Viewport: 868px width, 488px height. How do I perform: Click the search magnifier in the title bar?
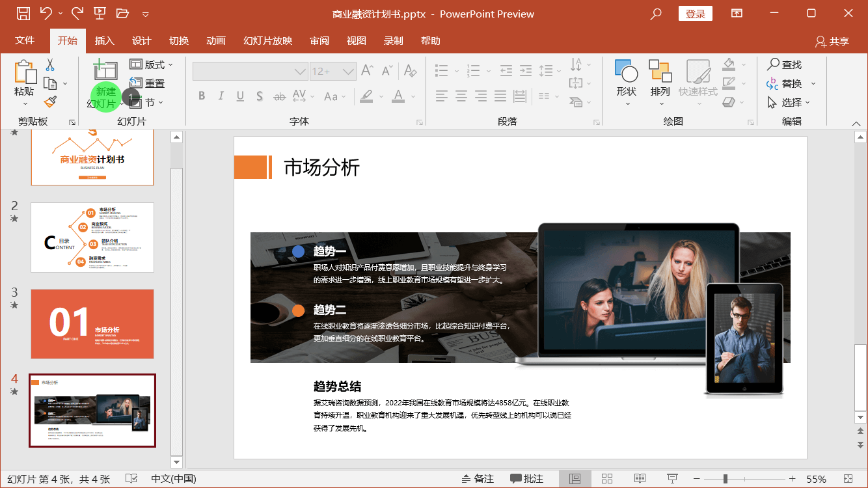[656, 14]
